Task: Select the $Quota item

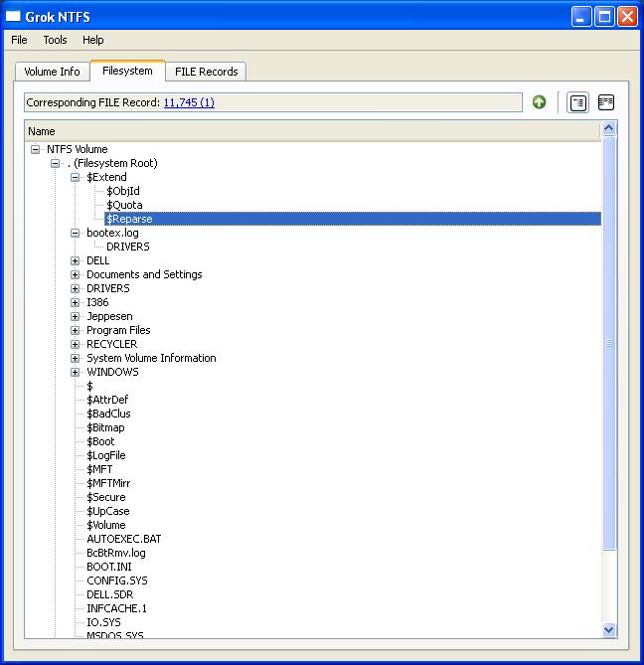Action: pos(124,205)
